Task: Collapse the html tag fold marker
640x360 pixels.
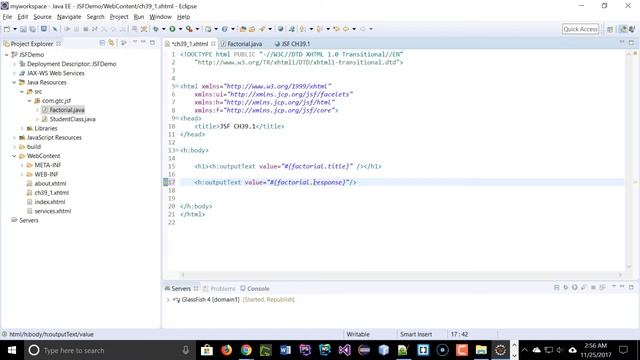Action: click(177, 87)
